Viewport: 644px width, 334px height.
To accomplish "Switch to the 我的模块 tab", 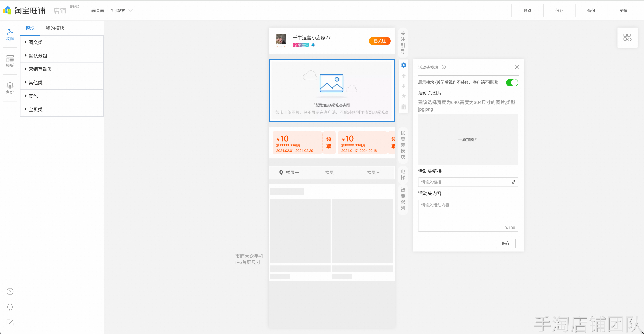I will (x=55, y=28).
